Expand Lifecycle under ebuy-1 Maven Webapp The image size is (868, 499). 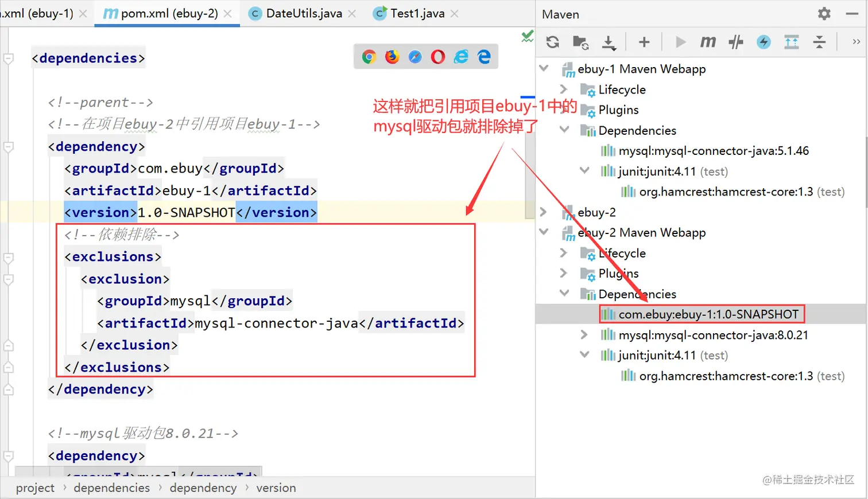click(564, 89)
